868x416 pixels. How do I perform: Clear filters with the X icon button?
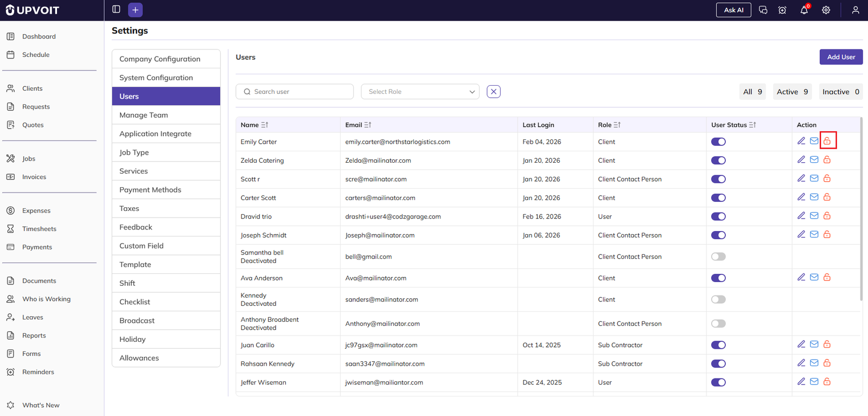pos(493,92)
